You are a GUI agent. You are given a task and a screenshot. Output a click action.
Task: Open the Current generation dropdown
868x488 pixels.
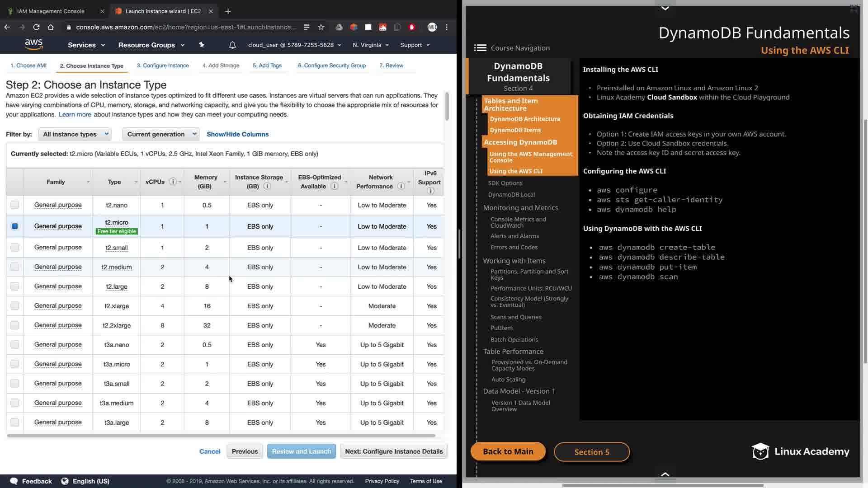coord(160,134)
